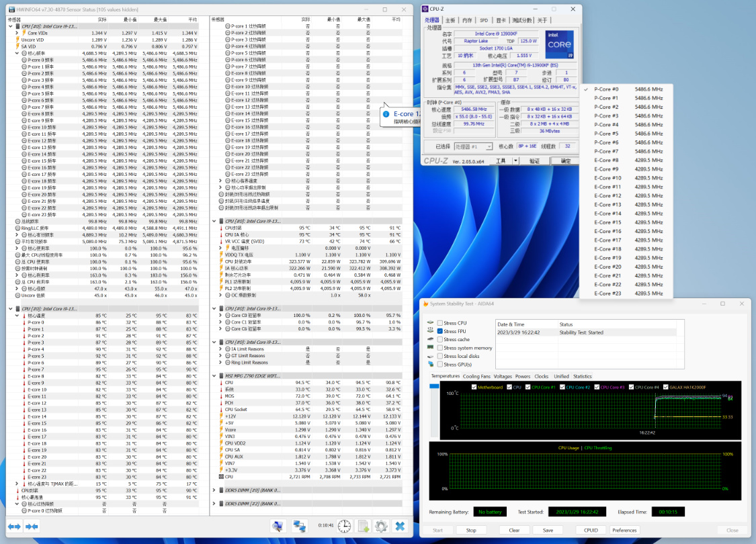The image size is (756, 544).
Task: Open the SPD tab in CPU-Z
Action: click(483, 20)
